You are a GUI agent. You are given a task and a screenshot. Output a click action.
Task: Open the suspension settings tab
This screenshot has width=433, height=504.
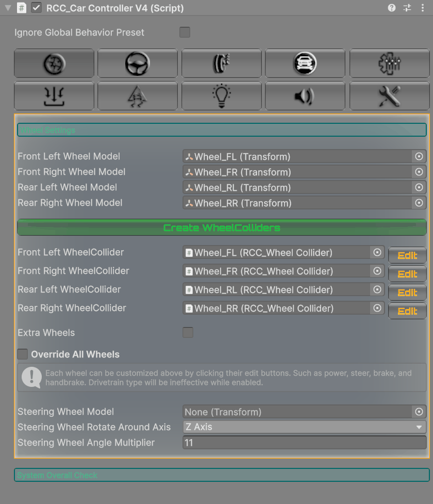54,96
